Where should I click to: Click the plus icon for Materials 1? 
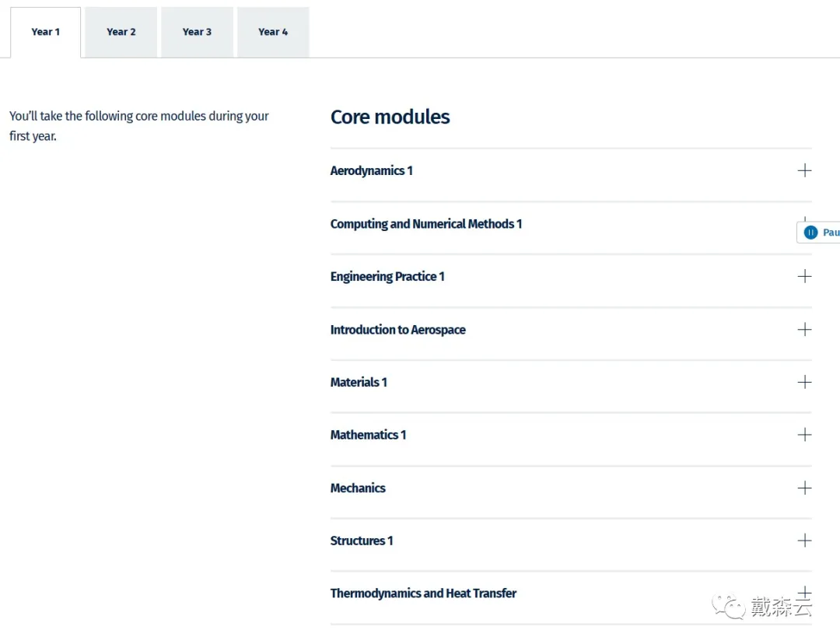click(804, 382)
